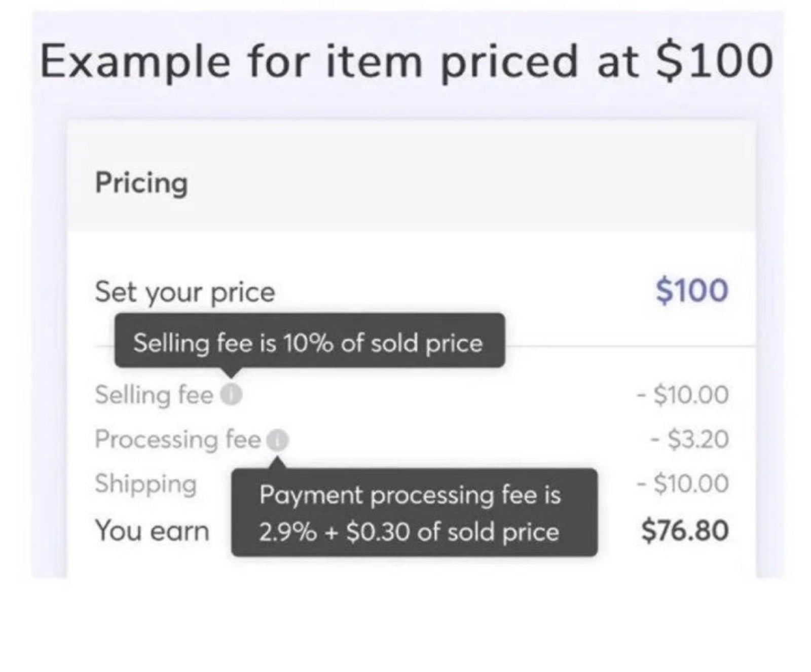This screenshot has width=811, height=672.
Task: Click the You earn label
Action: point(152,531)
